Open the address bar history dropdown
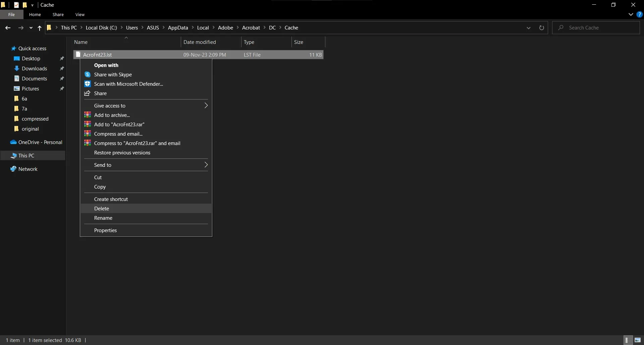Image resolution: width=644 pixels, height=345 pixels. click(x=529, y=28)
